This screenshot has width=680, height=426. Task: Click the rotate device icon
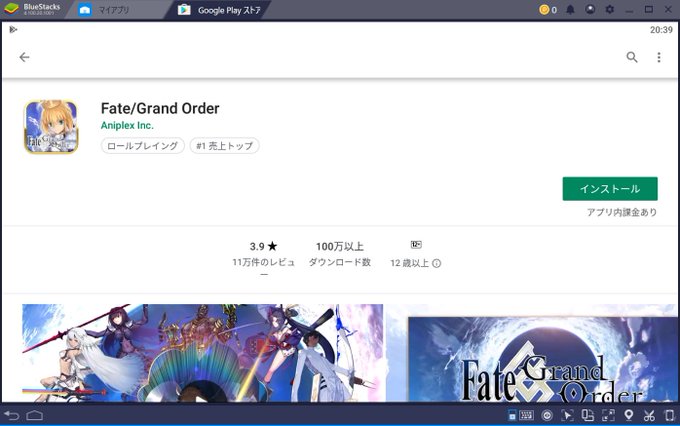pos(670,416)
